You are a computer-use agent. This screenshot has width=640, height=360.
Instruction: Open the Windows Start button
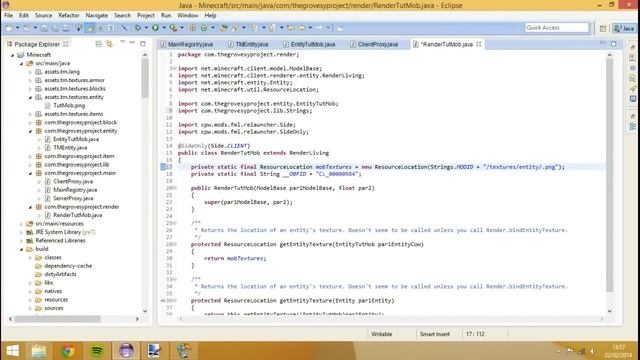12,351
